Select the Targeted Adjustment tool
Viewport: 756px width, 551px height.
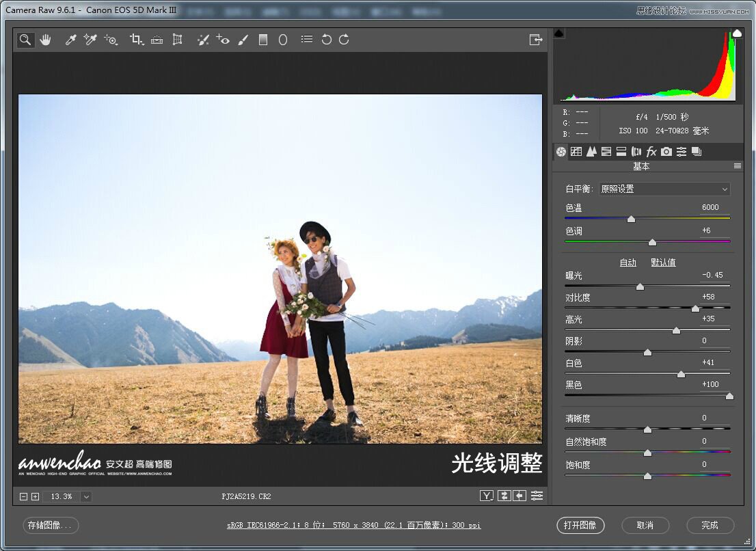point(111,40)
